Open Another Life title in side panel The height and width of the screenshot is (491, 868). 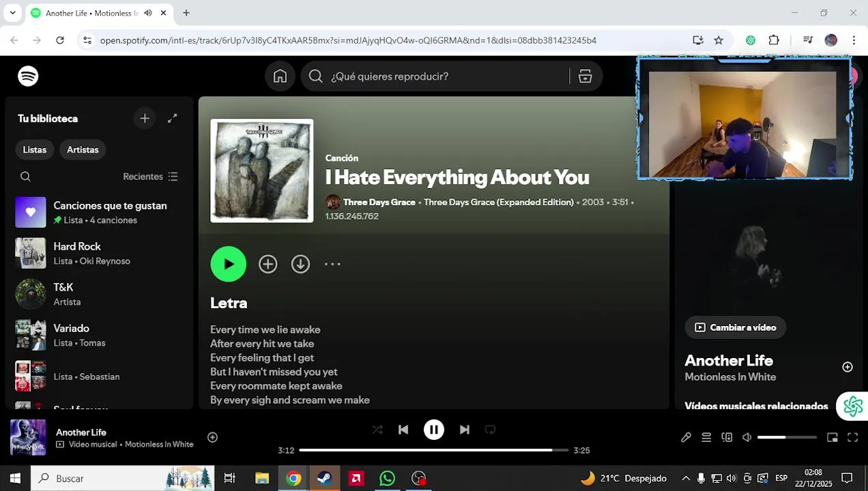coord(729,361)
